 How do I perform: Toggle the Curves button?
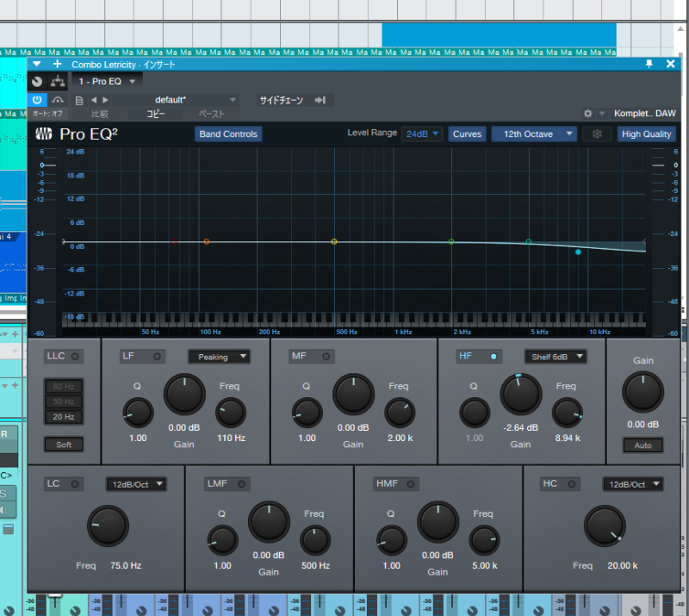pyautogui.click(x=467, y=134)
